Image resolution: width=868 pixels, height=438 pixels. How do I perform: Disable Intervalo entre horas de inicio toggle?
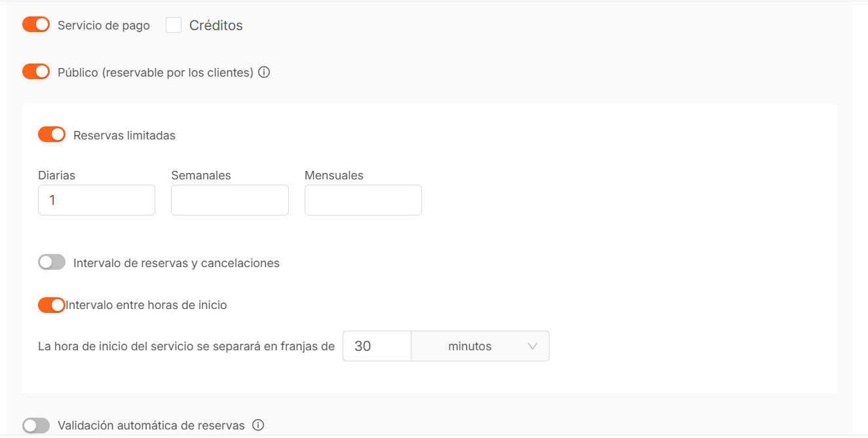click(x=52, y=305)
